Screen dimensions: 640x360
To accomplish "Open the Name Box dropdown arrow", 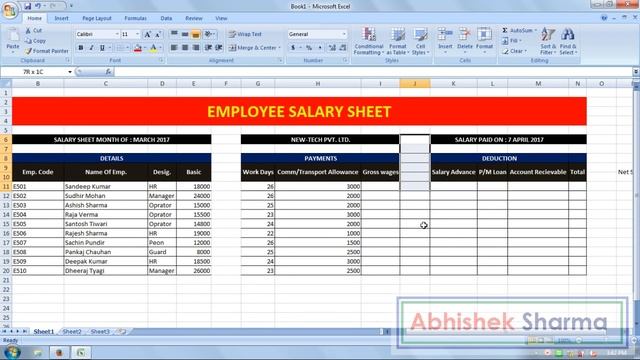I will (70, 72).
